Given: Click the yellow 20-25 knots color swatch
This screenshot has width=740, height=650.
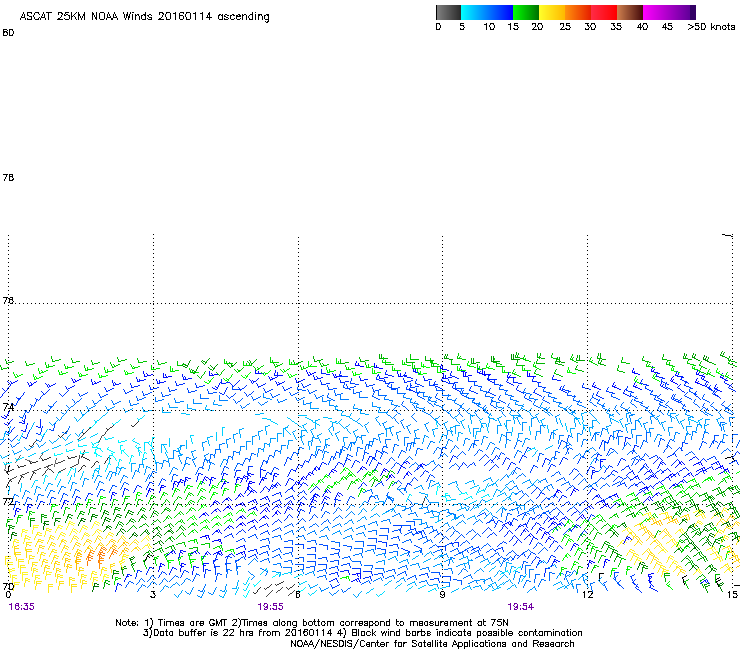Looking at the screenshot, I should 552,12.
